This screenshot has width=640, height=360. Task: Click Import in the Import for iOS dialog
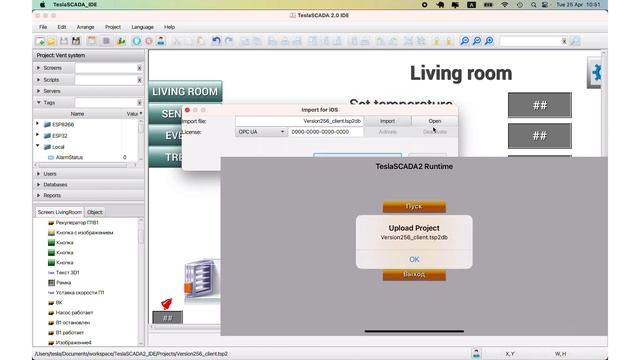pyautogui.click(x=387, y=121)
